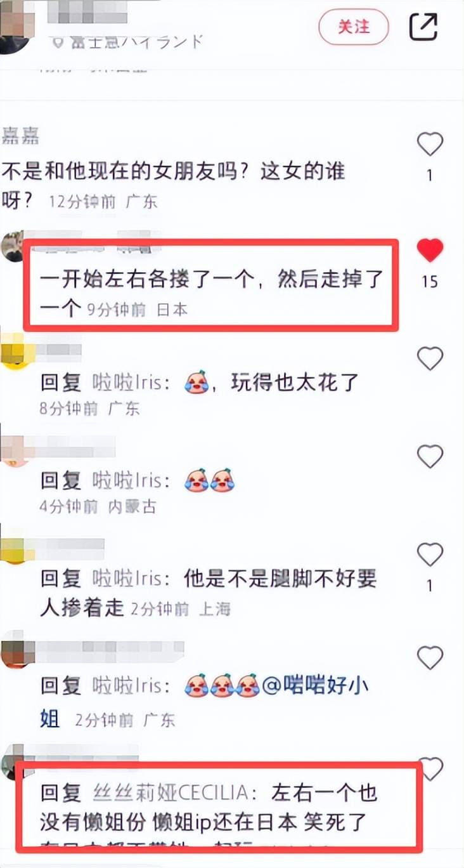Like the 腿脚不好要人掺着走 reply
Screen dimensions: 464x868
[x=430, y=555]
